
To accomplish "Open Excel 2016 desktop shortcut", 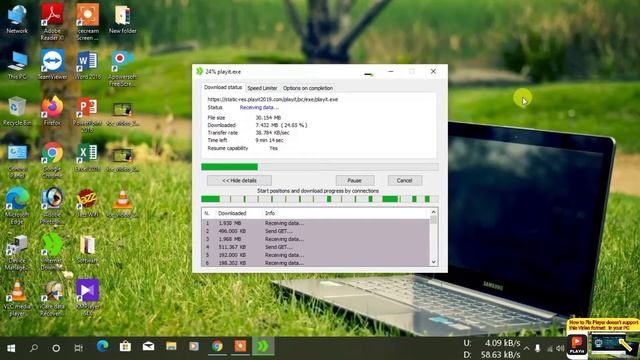I will pyautogui.click(x=87, y=158).
